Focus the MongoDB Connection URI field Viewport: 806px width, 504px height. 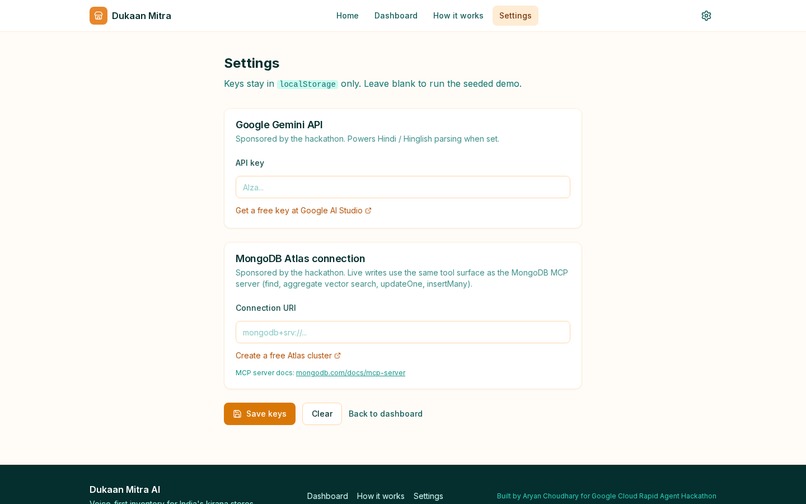pos(402,332)
